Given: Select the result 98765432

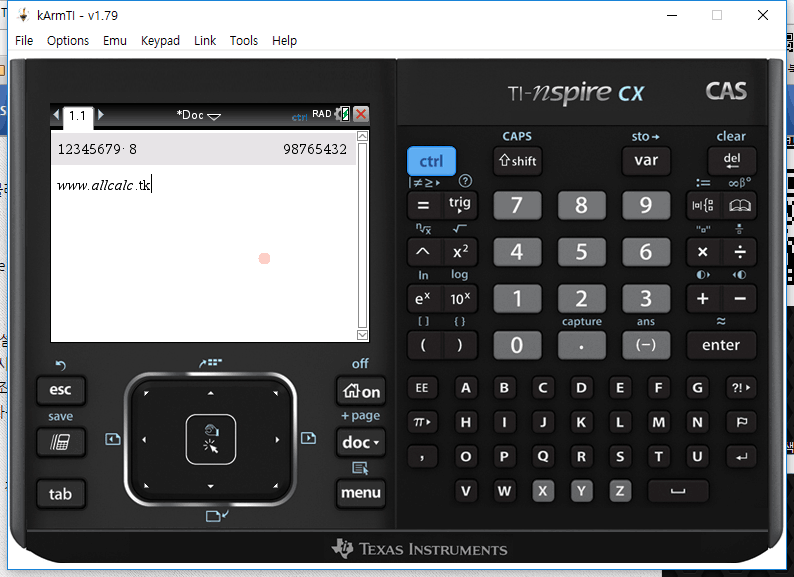Looking at the screenshot, I should click(314, 149).
